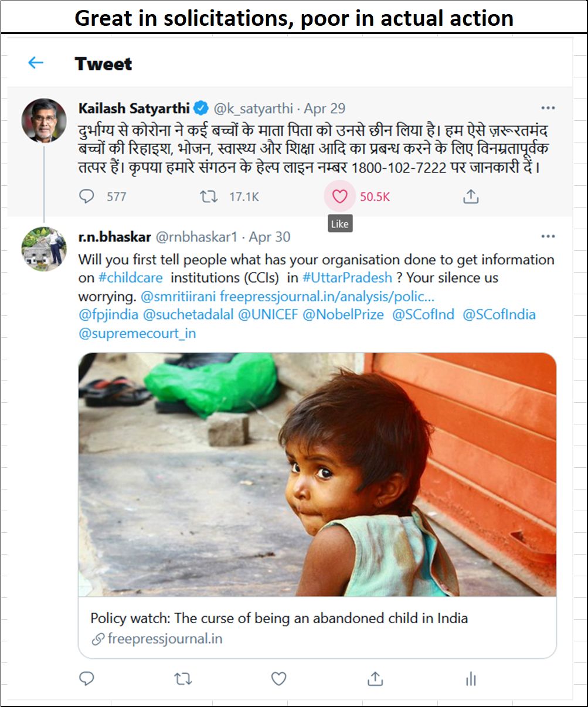Open r.n.bhaskar's profile picture
The width and height of the screenshot is (588, 707).
44,249
